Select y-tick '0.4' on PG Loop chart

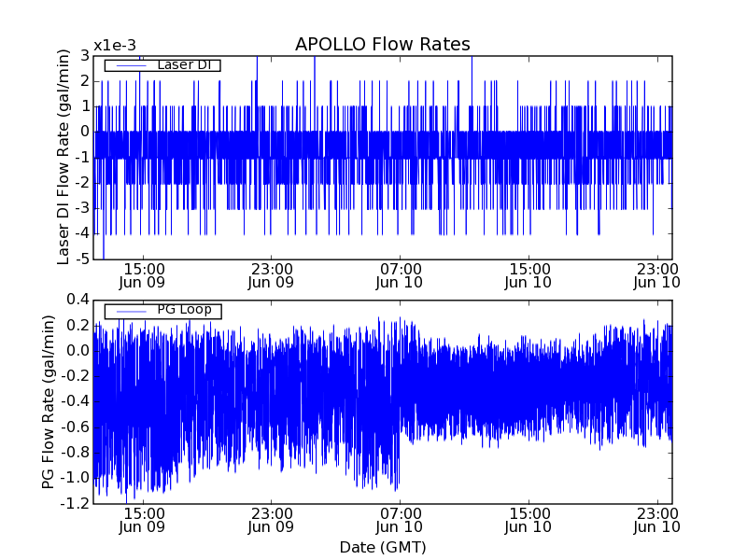[78, 300]
